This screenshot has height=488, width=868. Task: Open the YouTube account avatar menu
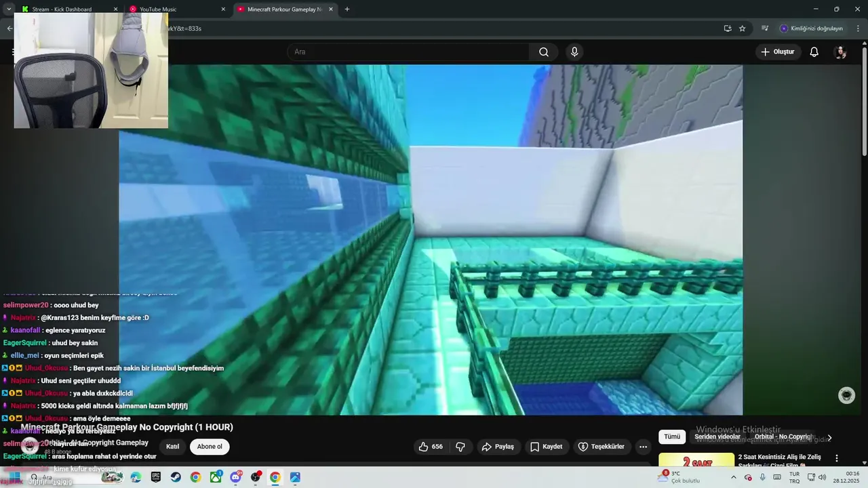840,52
